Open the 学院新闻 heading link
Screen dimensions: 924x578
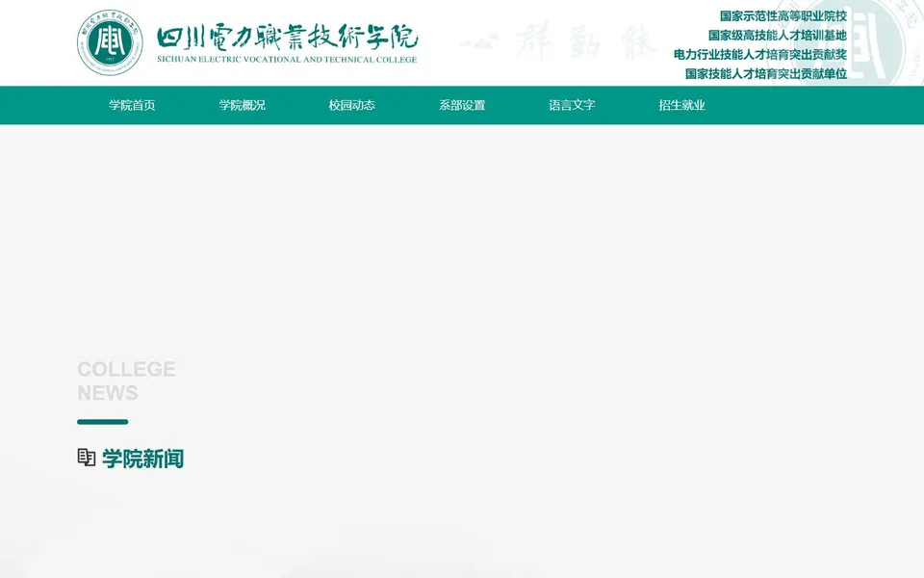pos(143,459)
